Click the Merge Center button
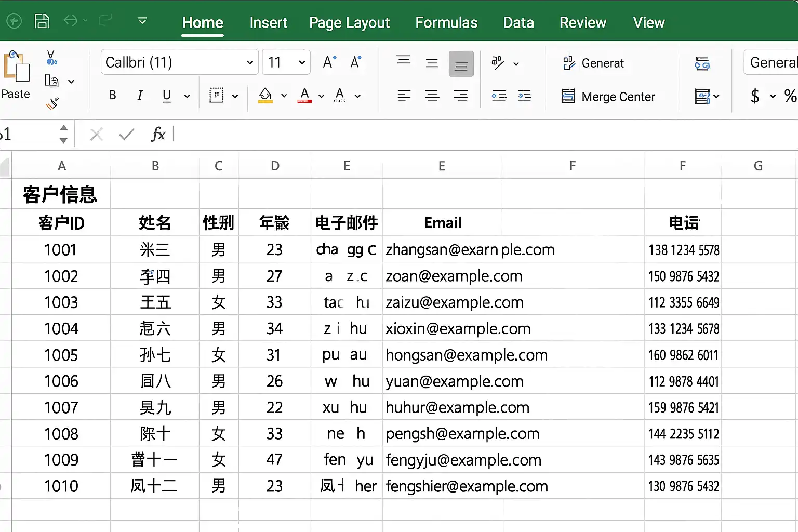Screen dimensions: 798x532 (608, 97)
